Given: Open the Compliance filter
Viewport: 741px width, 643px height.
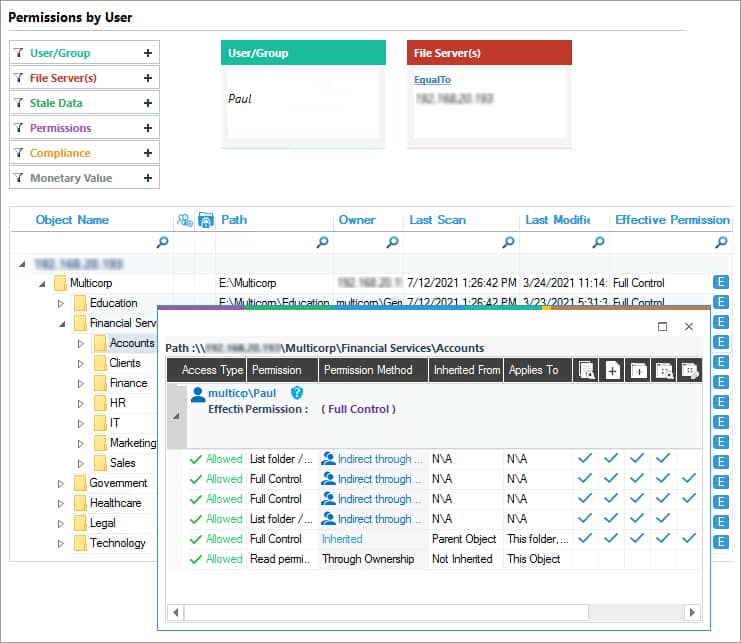Looking at the screenshot, I should (84, 153).
